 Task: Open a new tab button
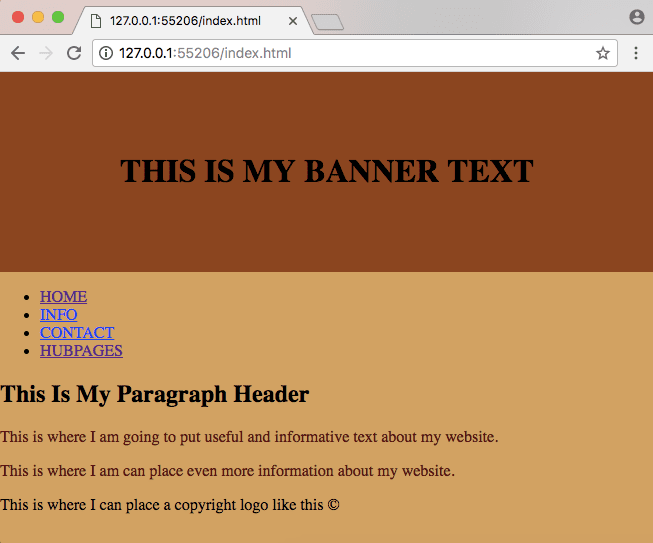328,22
